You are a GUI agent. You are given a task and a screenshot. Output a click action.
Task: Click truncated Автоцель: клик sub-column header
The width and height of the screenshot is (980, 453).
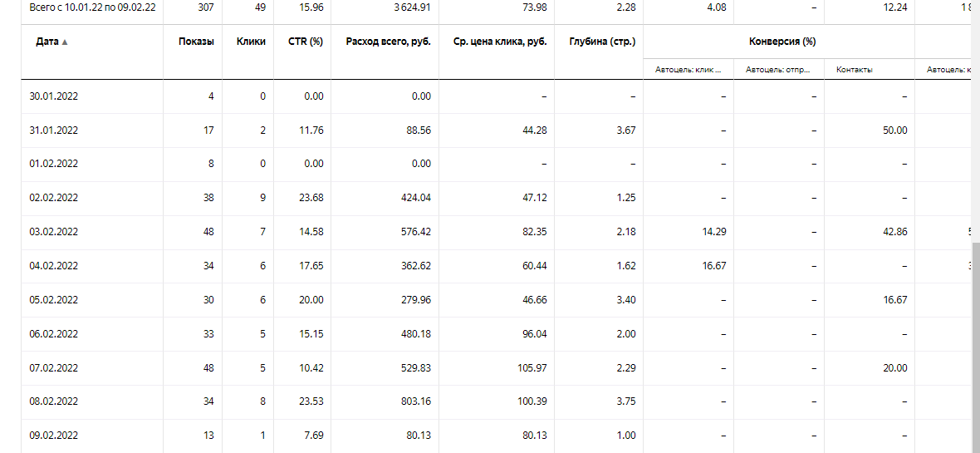(688, 70)
